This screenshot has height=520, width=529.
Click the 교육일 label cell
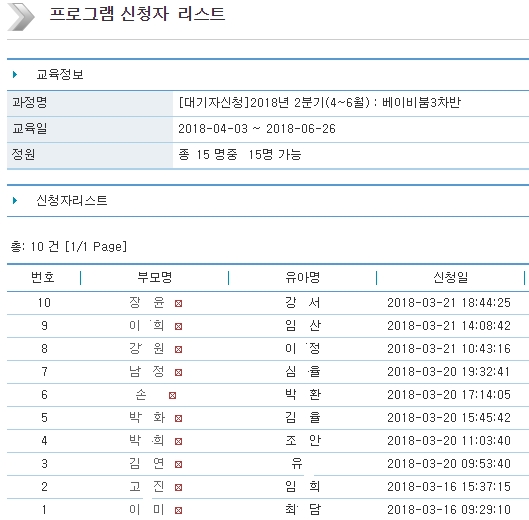(90, 129)
